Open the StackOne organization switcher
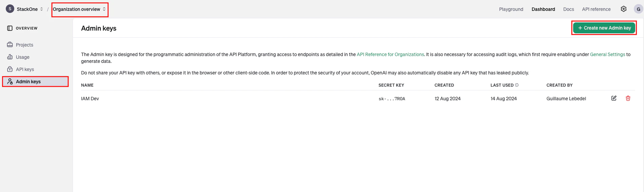 click(x=30, y=9)
